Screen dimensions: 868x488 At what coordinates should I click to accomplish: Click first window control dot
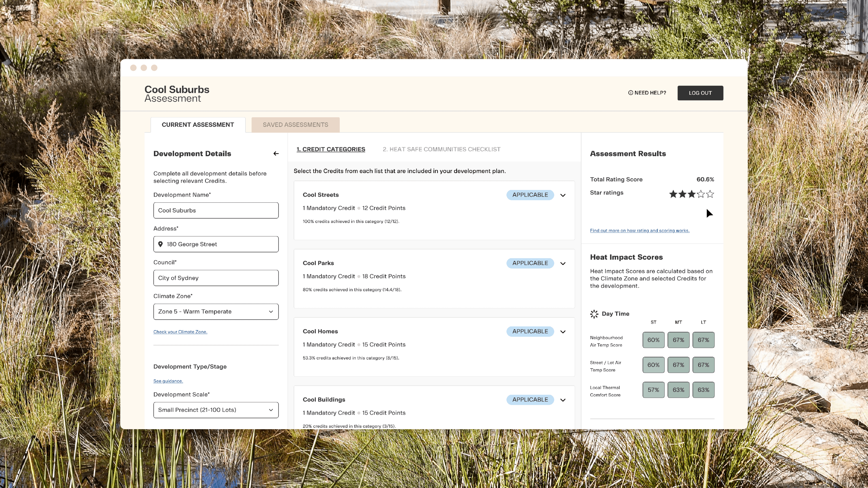click(x=133, y=68)
